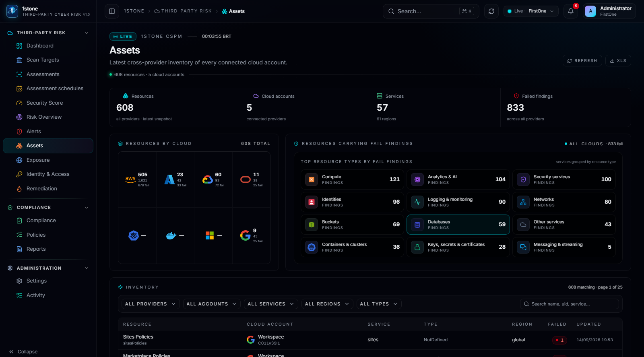Open the All Services filter dropdown
Image resolution: width=644 pixels, height=357 pixels.
[x=271, y=304]
